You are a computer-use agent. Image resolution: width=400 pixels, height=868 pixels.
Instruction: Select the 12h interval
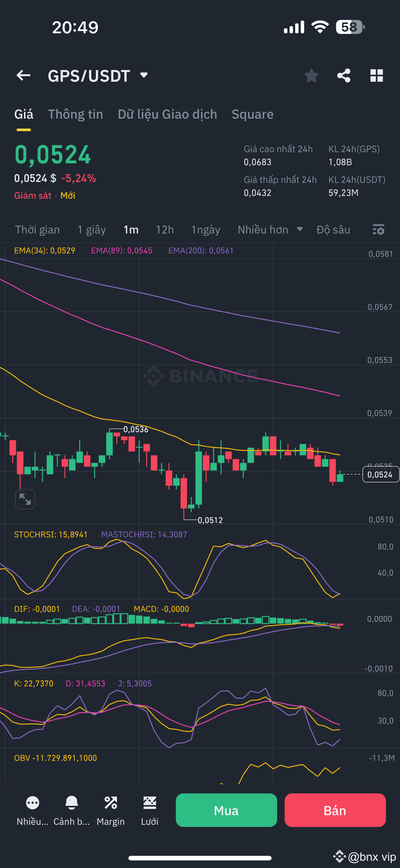point(165,230)
